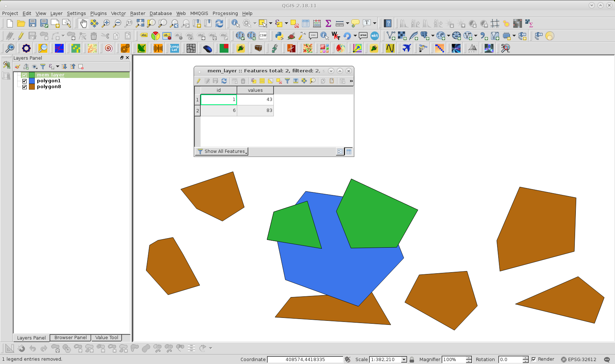The image size is (615, 364).
Task: Click inside the Coordinate input field
Action: (x=305, y=360)
